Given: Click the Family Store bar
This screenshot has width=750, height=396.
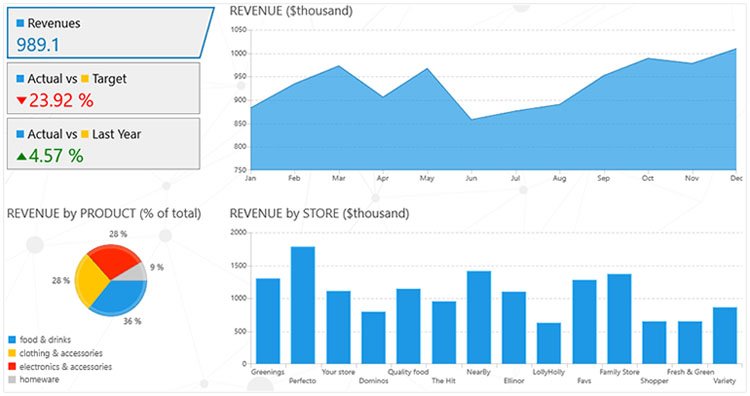Looking at the screenshot, I should (x=619, y=319).
